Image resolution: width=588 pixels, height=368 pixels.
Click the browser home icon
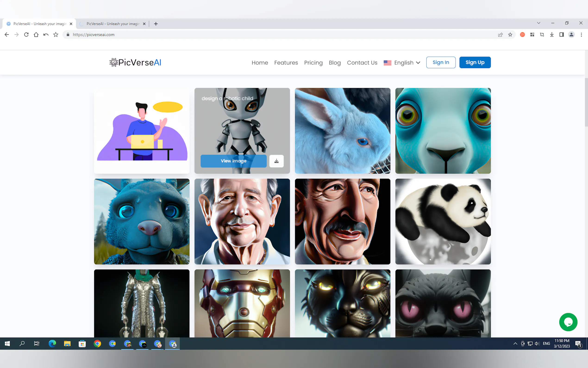coord(36,35)
